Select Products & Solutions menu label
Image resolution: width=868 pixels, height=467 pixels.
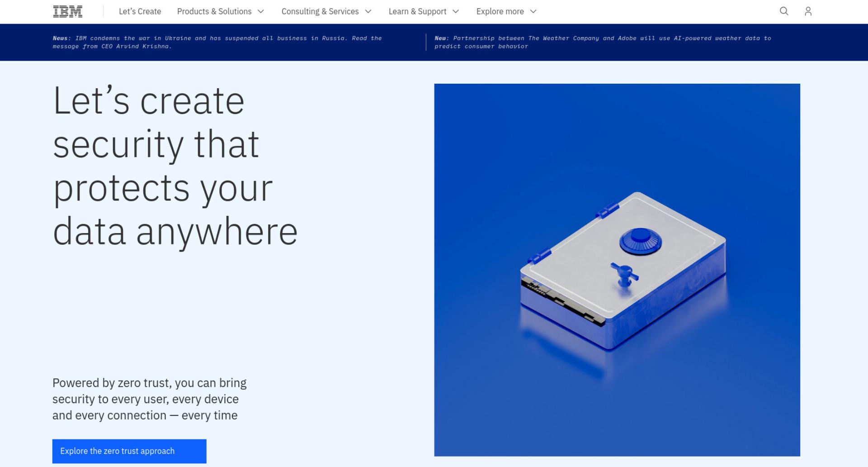point(214,11)
